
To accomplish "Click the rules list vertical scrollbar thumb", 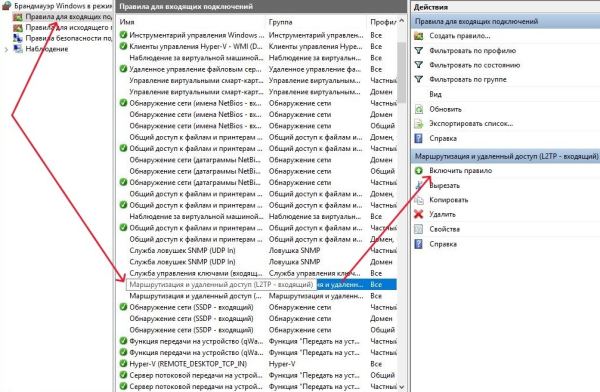I will point(401,72).
